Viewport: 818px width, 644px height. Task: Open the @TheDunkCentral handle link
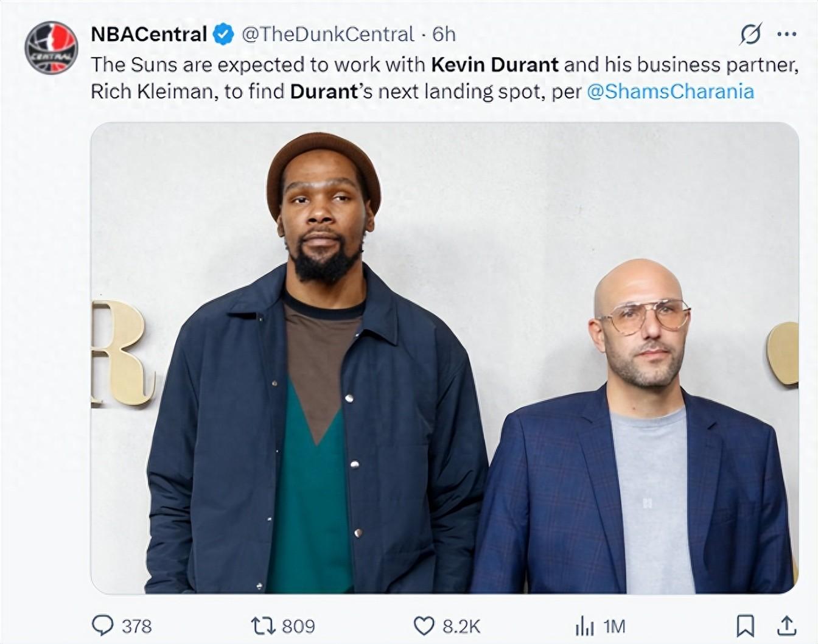pyautogui.click(x=327, y=34)
